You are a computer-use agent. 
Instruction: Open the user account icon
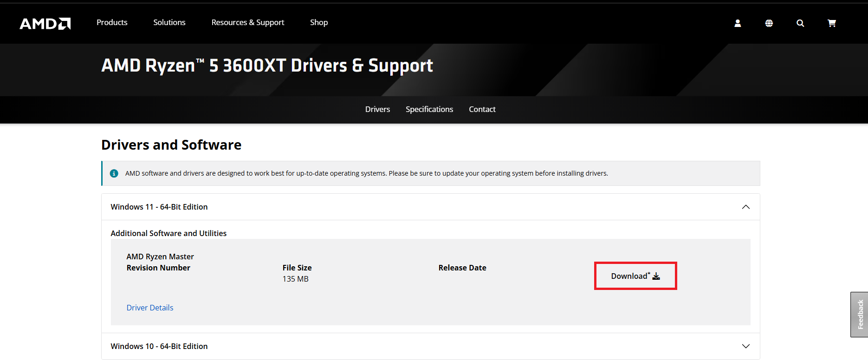coord(738,23)
